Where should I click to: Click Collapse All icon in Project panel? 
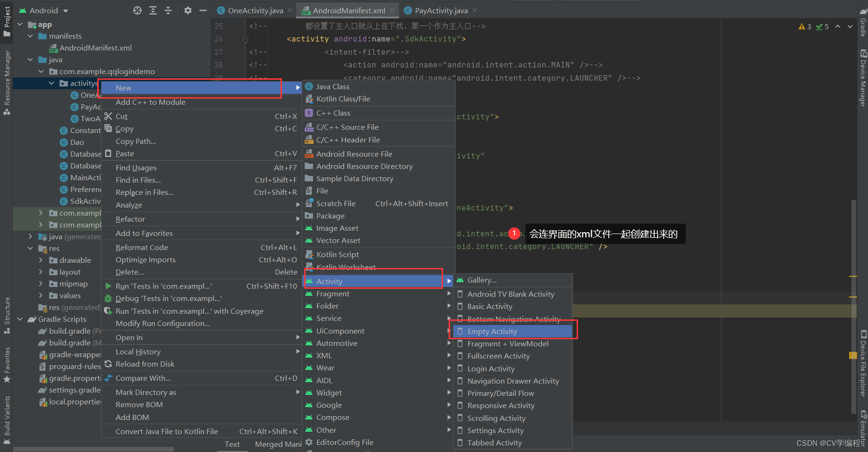click(168, 10)
